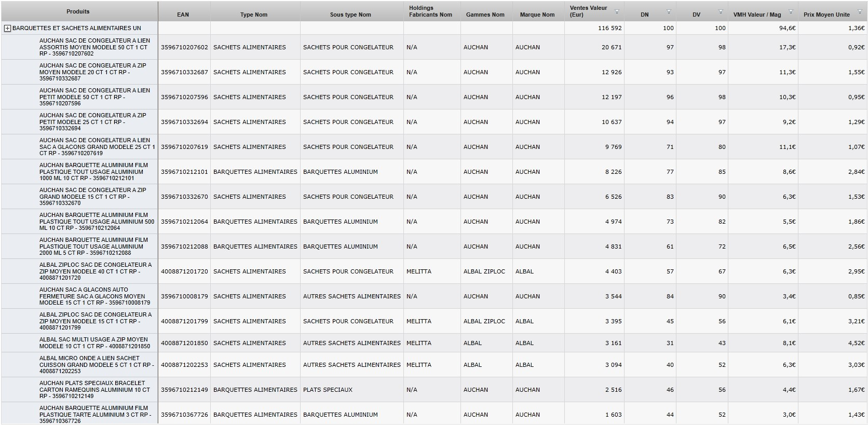The image size is (868, 425).
Task: Click Prix Moyen cell 3,21€
Action: (856, 321)
